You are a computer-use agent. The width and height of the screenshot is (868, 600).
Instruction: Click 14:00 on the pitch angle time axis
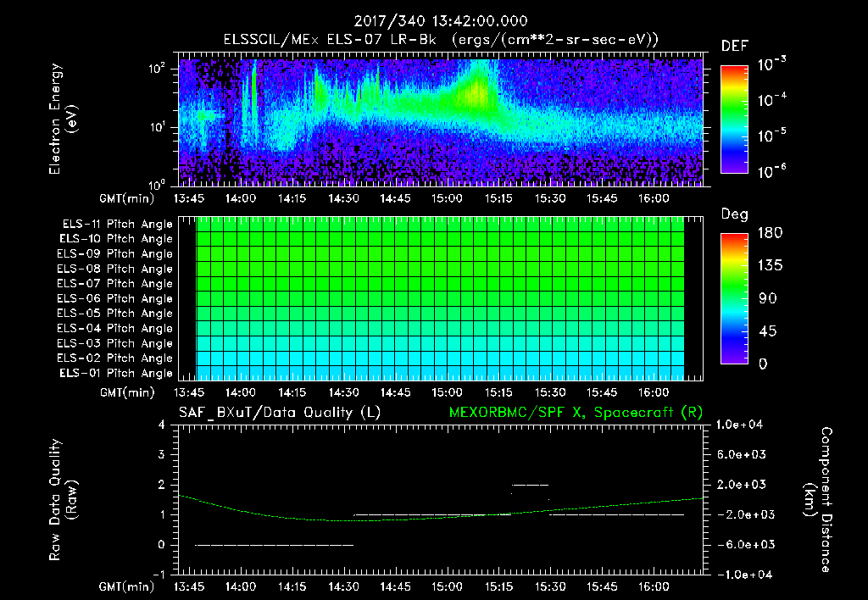pyautogui.click(x=241, y=392)
